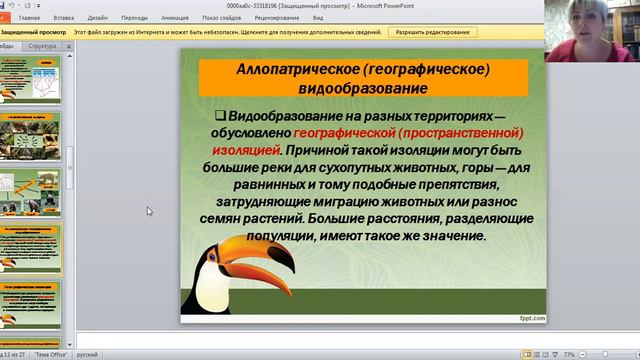
Task: Switch to Slide Sorter view icon
Action: click(x=537, y=355)
